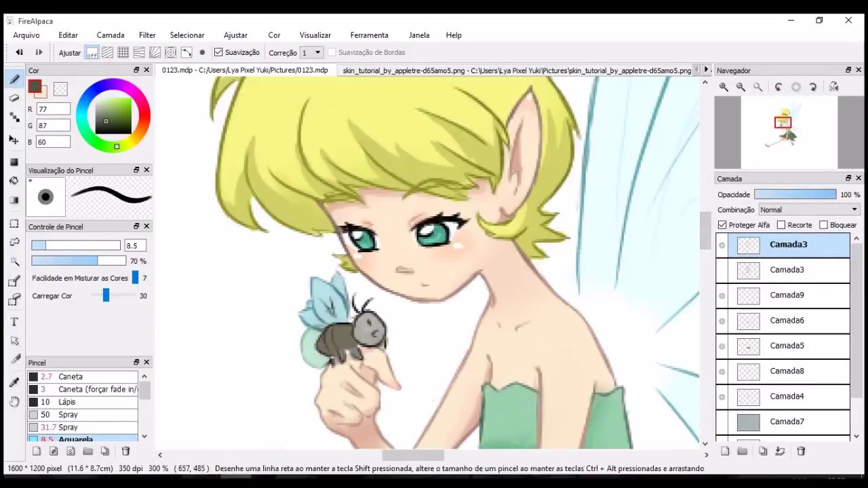Viewport: 868px width, 488px height.
Task: Toggle Suavização checkbox
Action: pyautogui.click(x=218, y=52)
